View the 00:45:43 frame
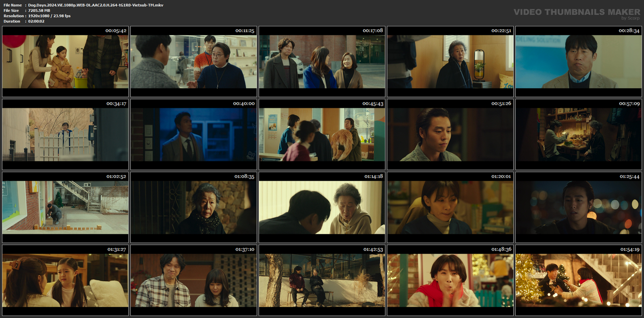Image resolution: width=644 pixels, height=318 pixels. 322,134
